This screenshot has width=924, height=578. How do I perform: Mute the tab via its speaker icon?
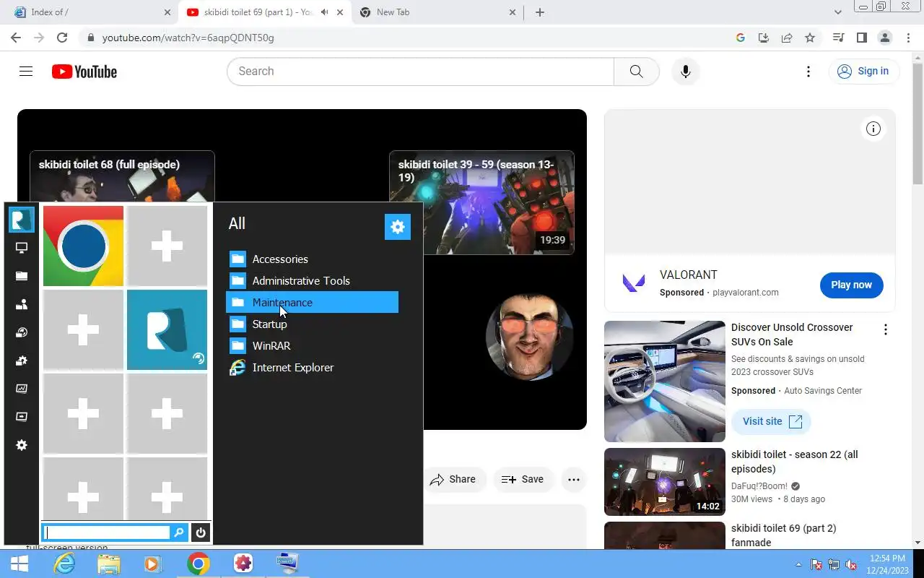click(325, 12)
